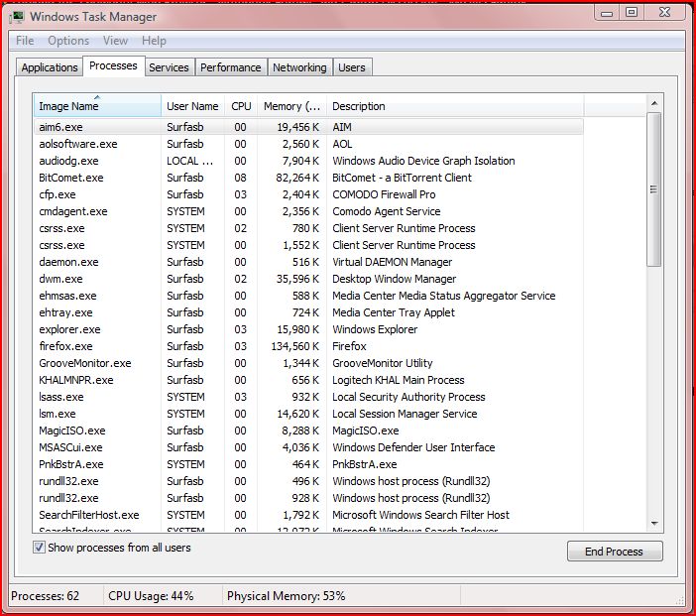The image size is (696, 616).
Task: Click the End Process button
Action: pyautogui.click(x=615, y=552)
